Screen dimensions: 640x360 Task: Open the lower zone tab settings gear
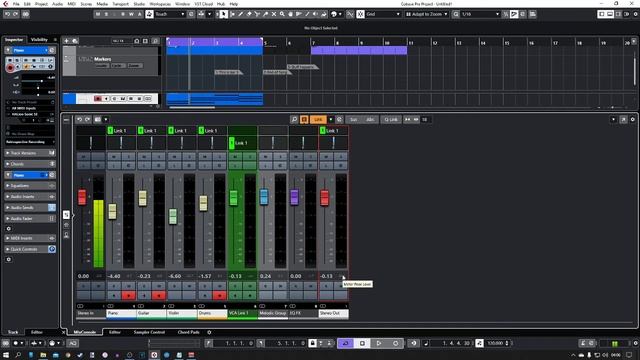(x=209, y=332)
